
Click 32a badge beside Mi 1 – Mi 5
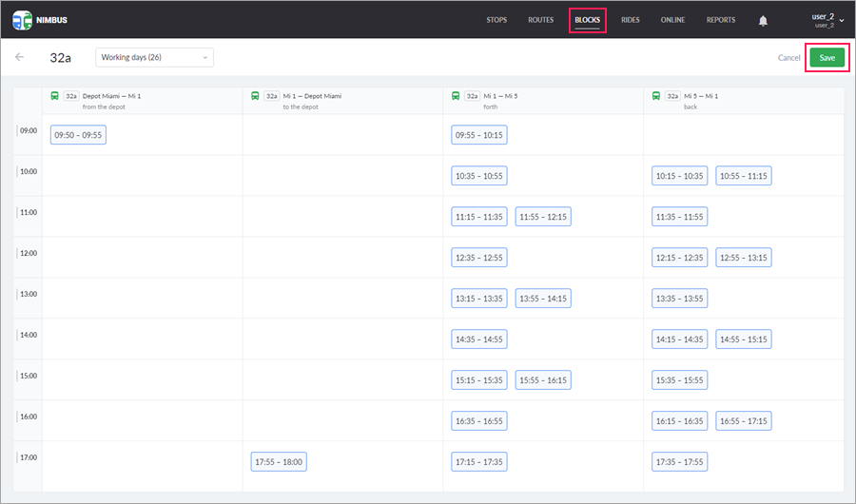pyautogui.click(x=472, y=95)
